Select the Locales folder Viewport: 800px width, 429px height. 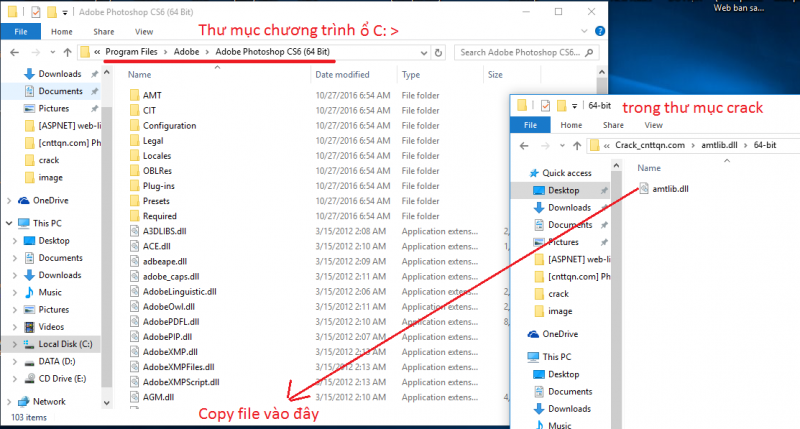pyautogui.click(x=157, y=156)
